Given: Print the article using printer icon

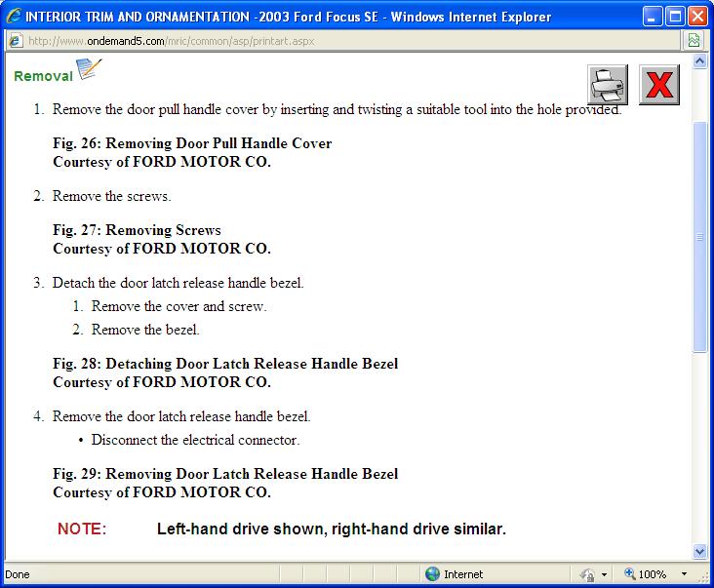Looking at the screenshot, I should [608, 85].
